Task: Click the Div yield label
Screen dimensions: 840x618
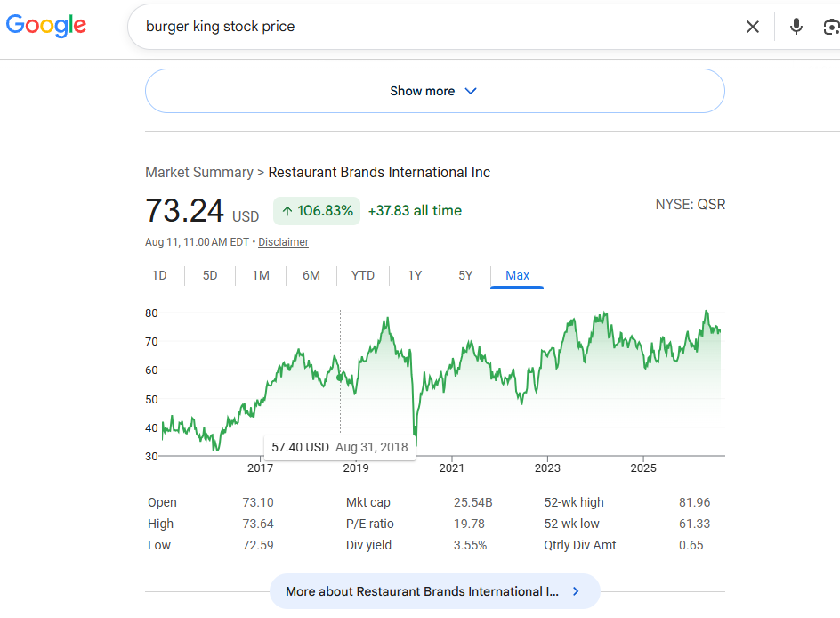Action: 368,545
